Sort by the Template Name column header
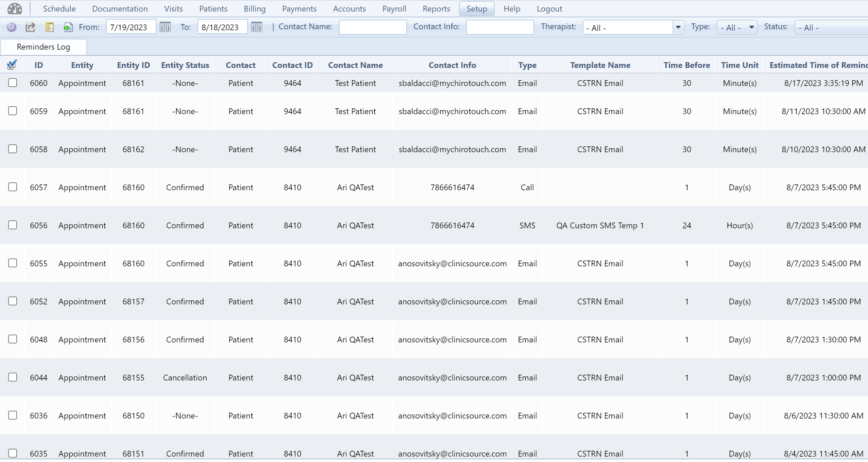The width and height of the screenshot is (868, 462). click(600, 65)
